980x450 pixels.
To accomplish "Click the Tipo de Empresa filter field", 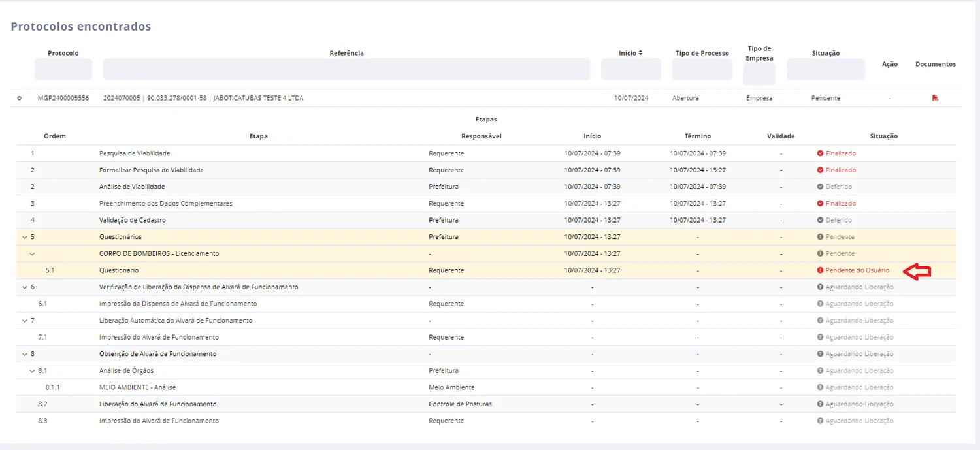I will point(759,74).
